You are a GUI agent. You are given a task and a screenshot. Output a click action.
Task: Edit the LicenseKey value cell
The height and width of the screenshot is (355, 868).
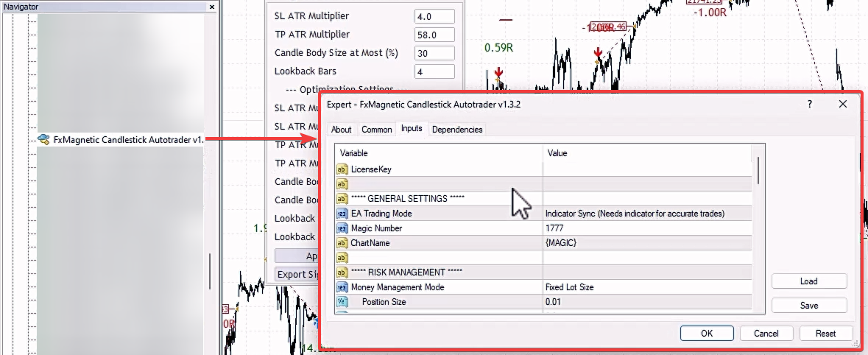pos(647,169)
